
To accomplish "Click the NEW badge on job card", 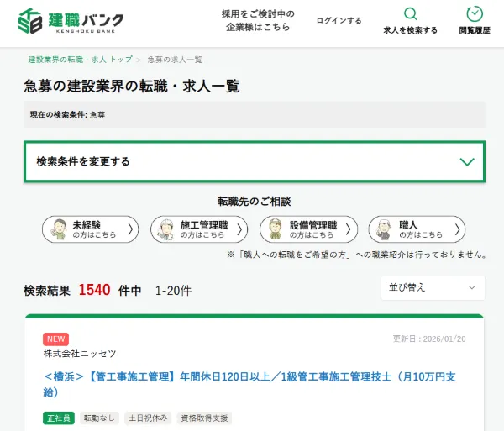I will 55,339.
